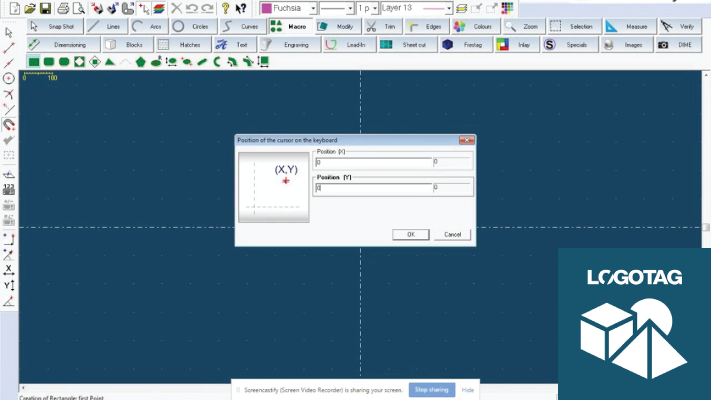The image size is (712, 400).
Task: Click the layers stack icon beside Layer 13
Action: 462,8
